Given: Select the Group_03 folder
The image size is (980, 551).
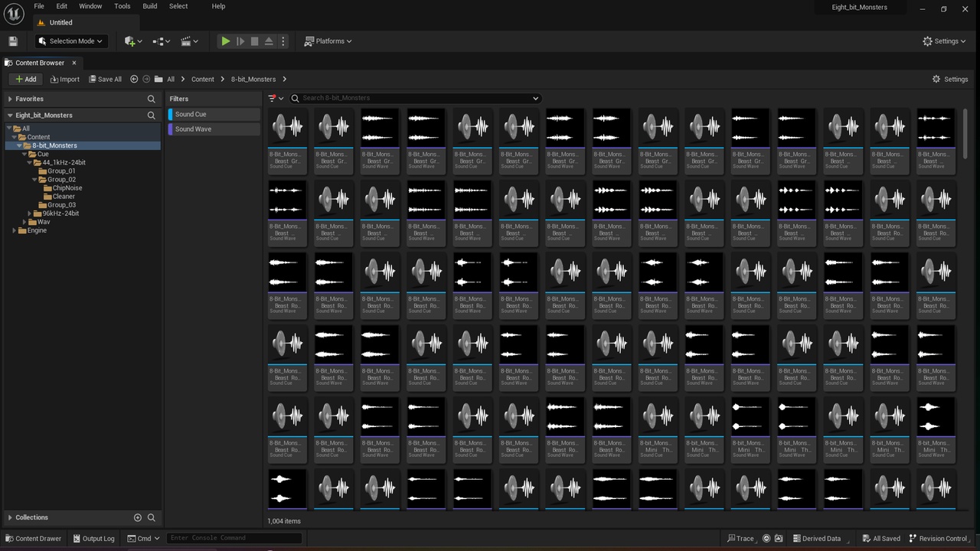Looking at the screenshot, I should pyautogui.click(x=61, y=205).
